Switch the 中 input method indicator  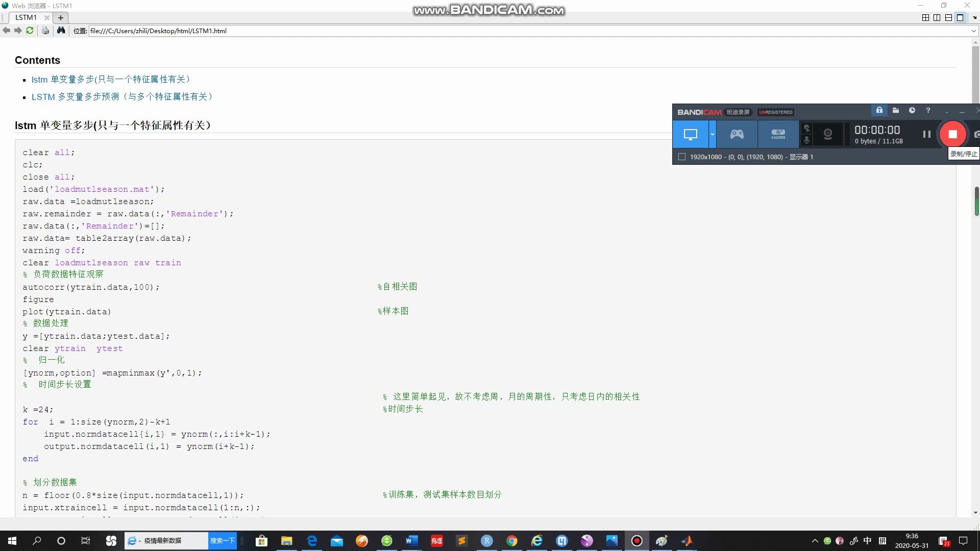click(x=867, y=541)
